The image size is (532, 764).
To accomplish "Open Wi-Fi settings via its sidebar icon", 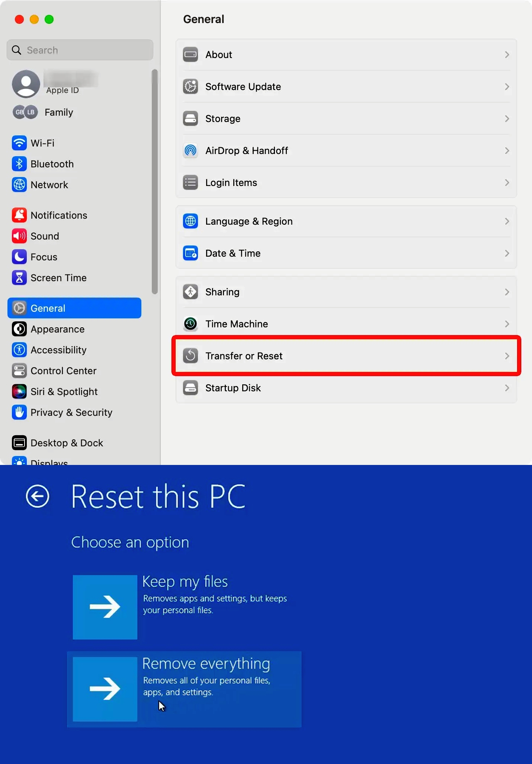I will (19, 143).
